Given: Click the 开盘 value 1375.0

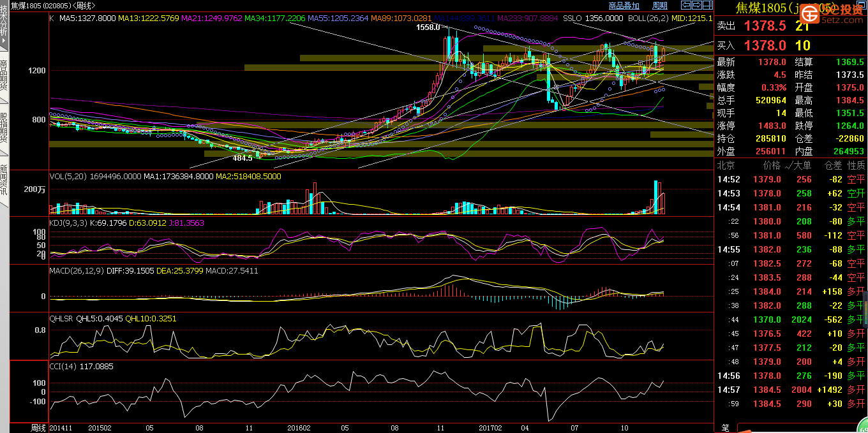Looking at the screenshot, I should tap(851, 87).
